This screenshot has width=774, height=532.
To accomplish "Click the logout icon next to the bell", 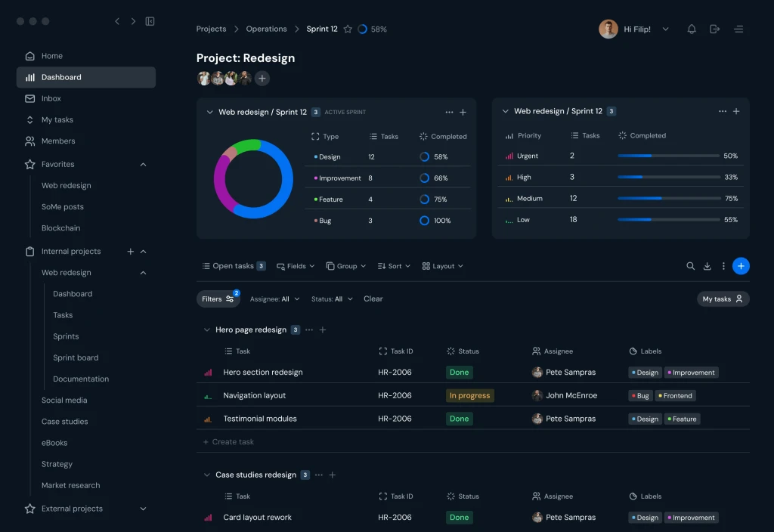I will [x=714, y=29].
